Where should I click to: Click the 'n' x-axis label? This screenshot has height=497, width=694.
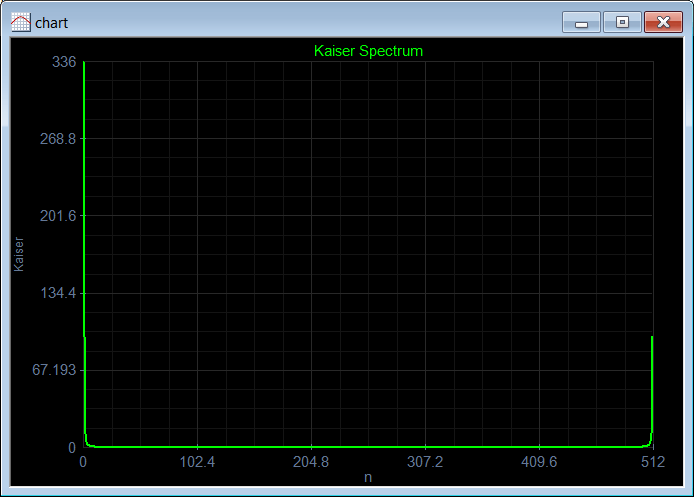[x=368, y=478]
